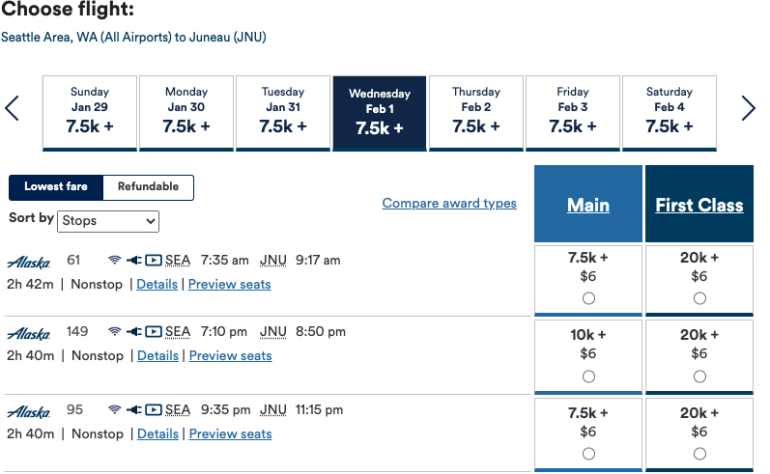Click the Wi-Fi icon for flight 95
Viewport: 770px width, 474px height.
tap(115, 410)
